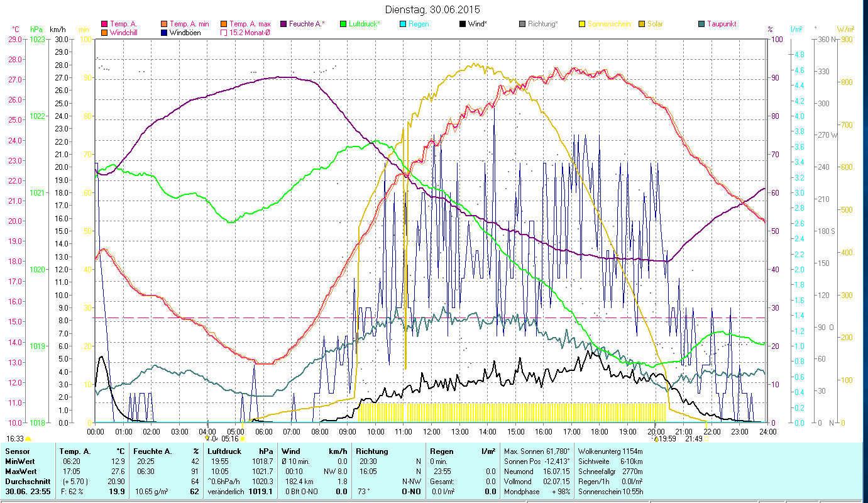Click the '15.2 Monat-Ø' legend label
The height and width of the screenshot is (503, 868).
(x=249, y=33)
